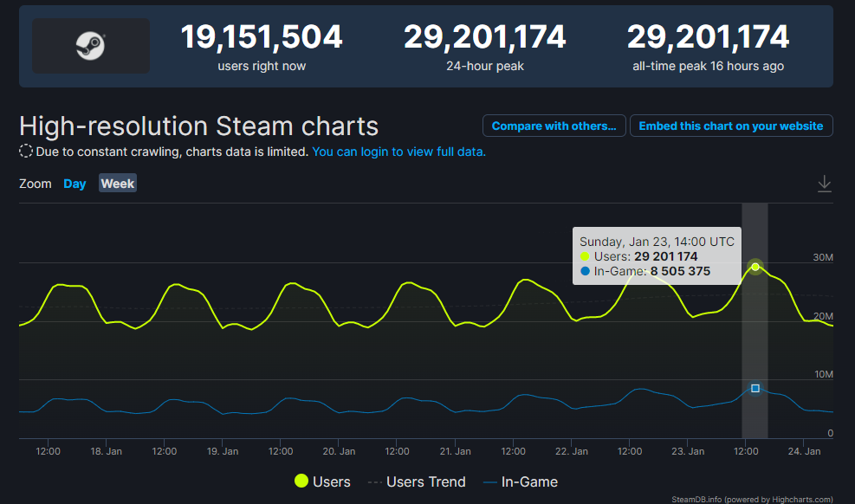This screenshot has width=855, height=504.
Task: Click the Users peak point on chart
Action: pos(755,267)
